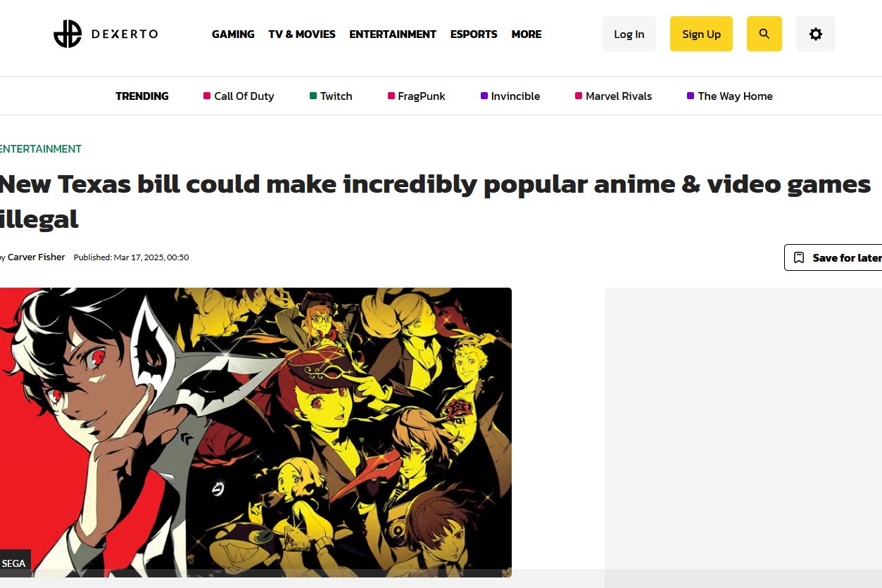882x588 pixels.
Task: Expand the ENTERTAINMENT navigation menu
Action: coord(393,34)
